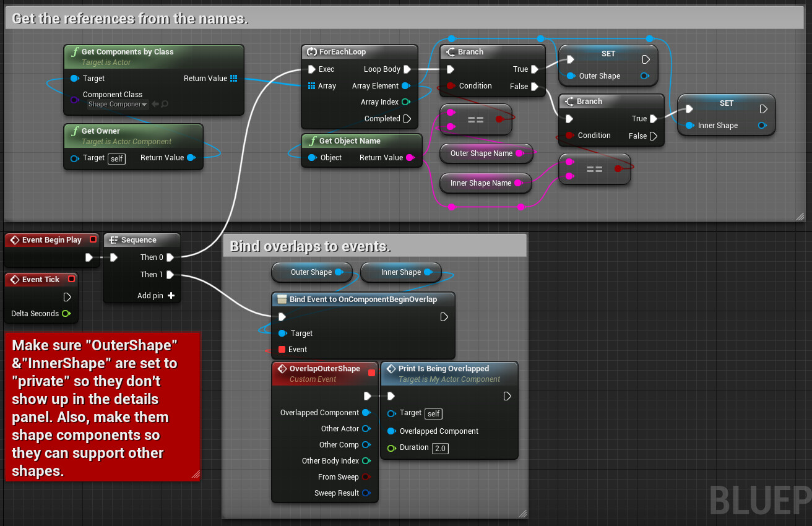The image size is (812, 526).
Task: Click the browse arrow beside Component Class
Action: pos(155,105)
